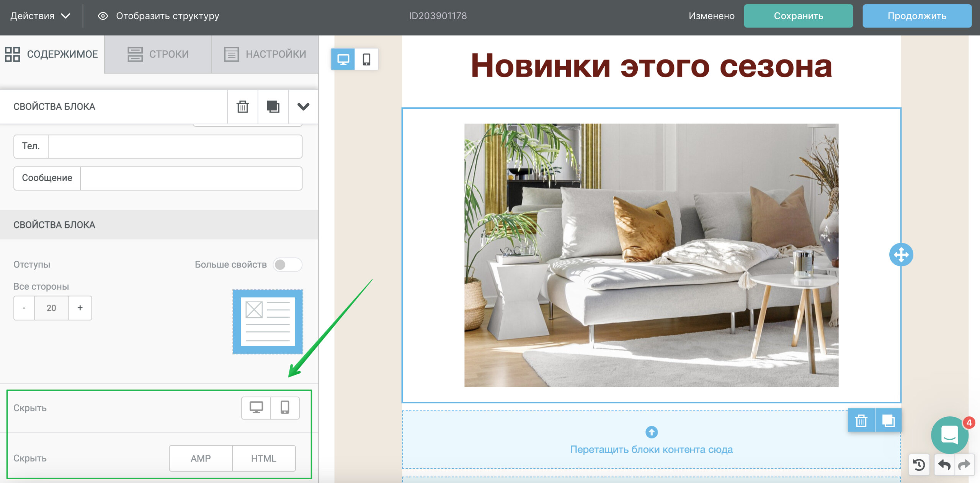This screenshot has width=980, height=483.
Task: Hide block for AMP version
Action: [201, 458]
